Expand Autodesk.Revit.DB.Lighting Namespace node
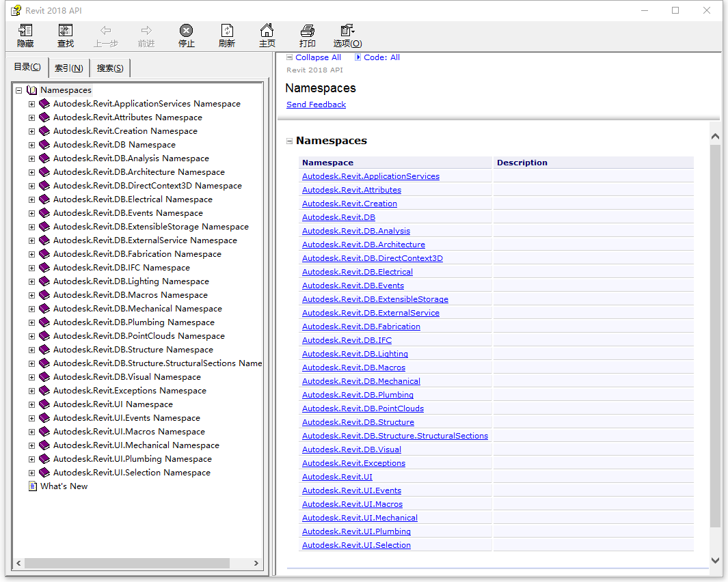 31,281
